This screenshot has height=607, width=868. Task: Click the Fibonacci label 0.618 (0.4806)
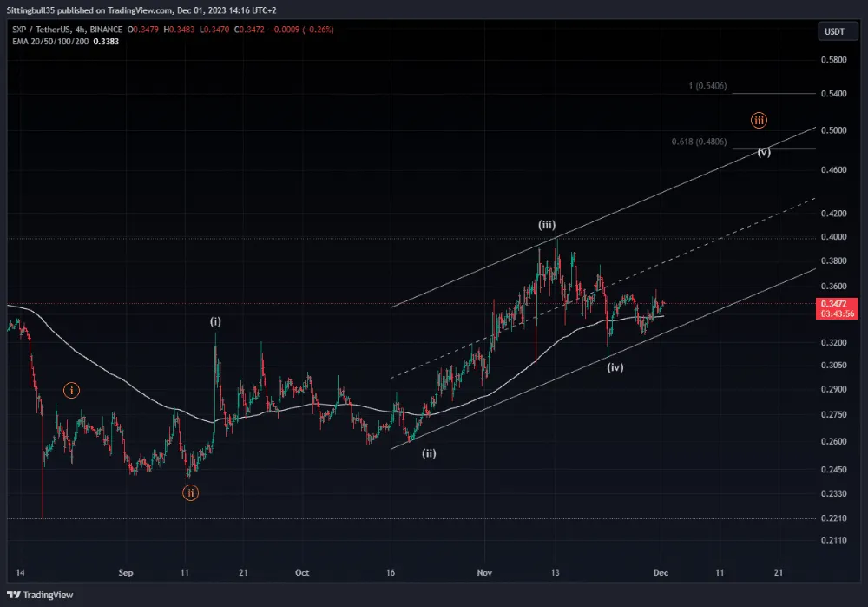699,142
